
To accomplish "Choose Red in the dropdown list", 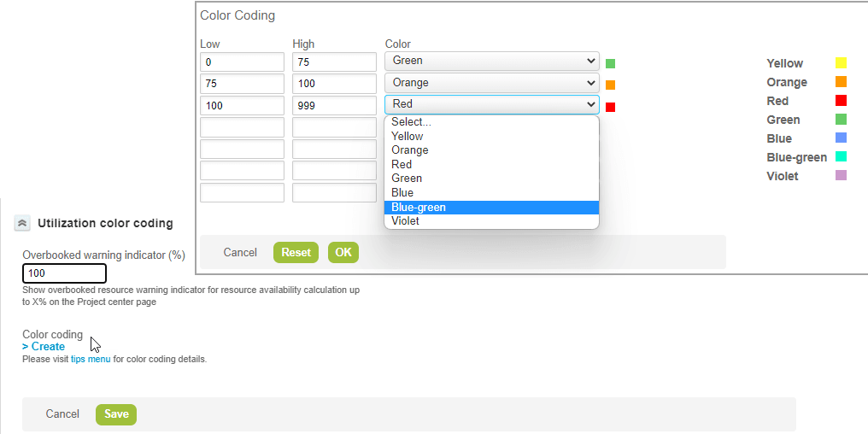I will pos(491,164).
